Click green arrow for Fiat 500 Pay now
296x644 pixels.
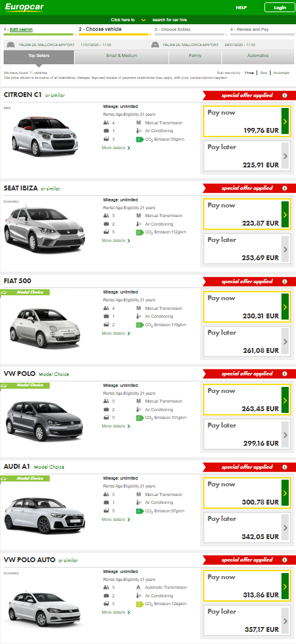285,307
